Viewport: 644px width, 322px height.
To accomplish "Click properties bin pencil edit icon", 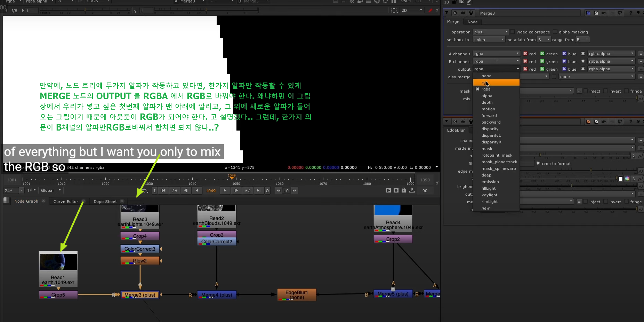I will (x=469, y=2).
